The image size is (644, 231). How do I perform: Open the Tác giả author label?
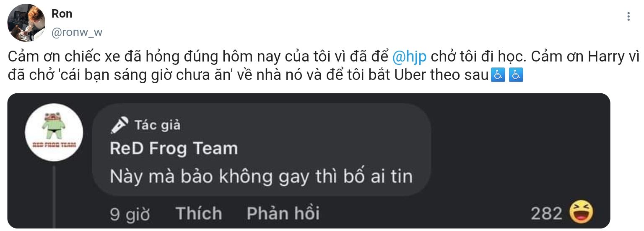tap(158, 125)
